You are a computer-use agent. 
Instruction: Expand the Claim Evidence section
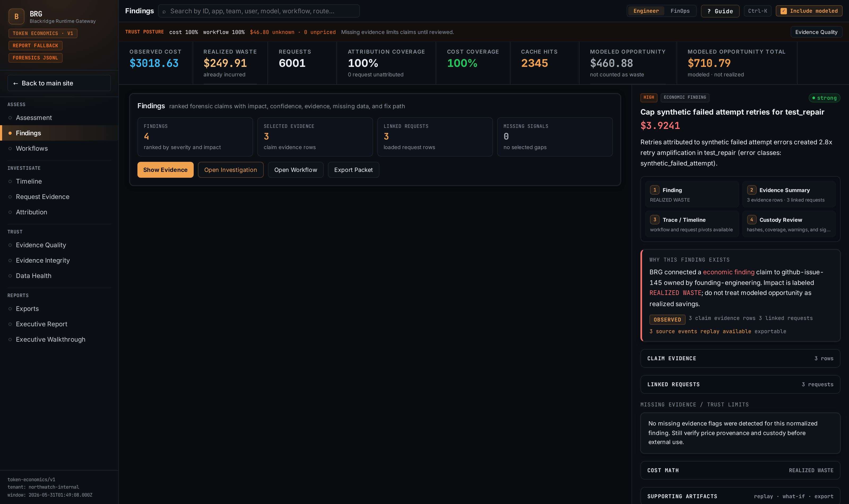(740, 358)
